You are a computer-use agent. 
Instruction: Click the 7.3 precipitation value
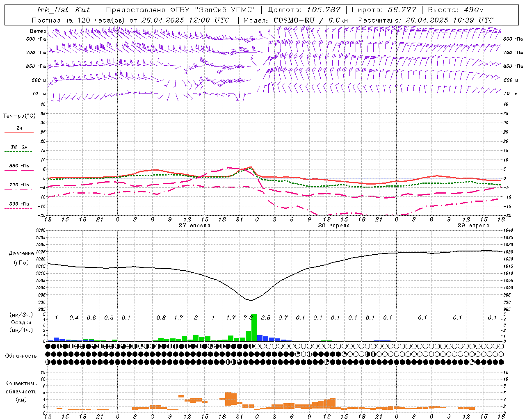tap(248, 317)
